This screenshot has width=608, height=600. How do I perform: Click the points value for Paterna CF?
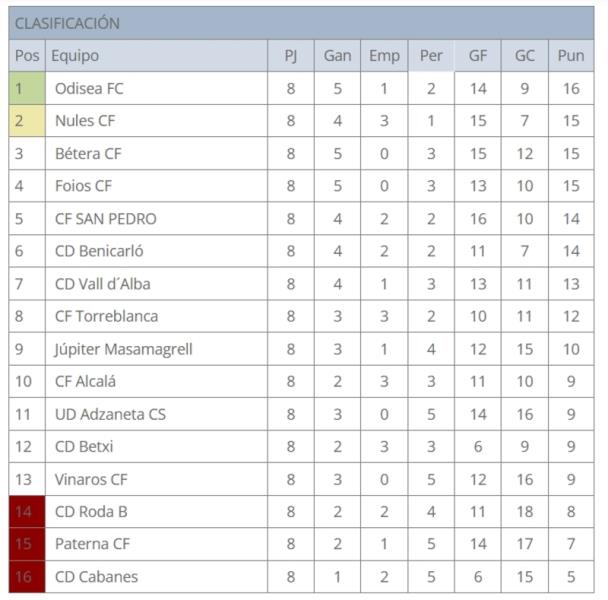[571, 544]
